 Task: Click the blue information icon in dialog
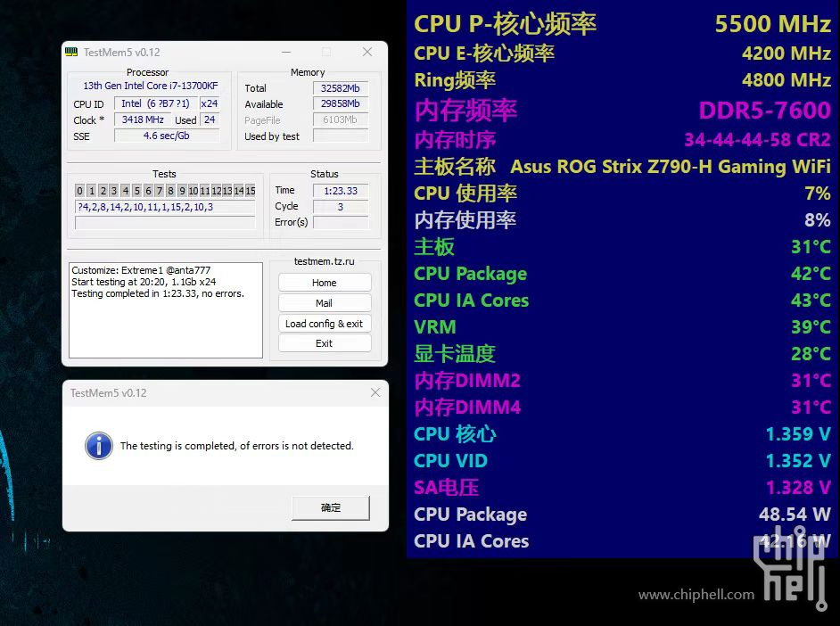click(99, 446)
